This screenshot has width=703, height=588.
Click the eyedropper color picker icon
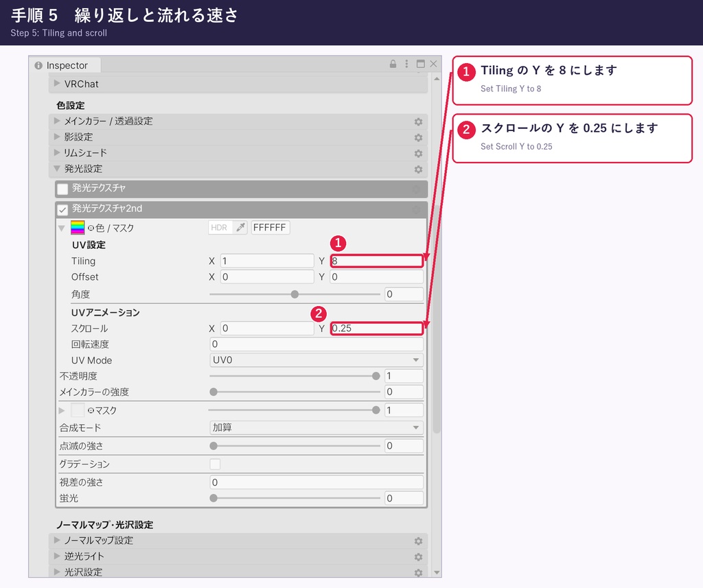(x=241, y=227)
